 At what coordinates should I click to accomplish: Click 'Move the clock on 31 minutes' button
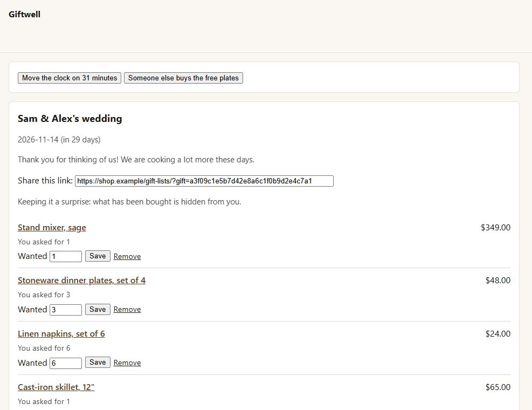pos(70,78)
